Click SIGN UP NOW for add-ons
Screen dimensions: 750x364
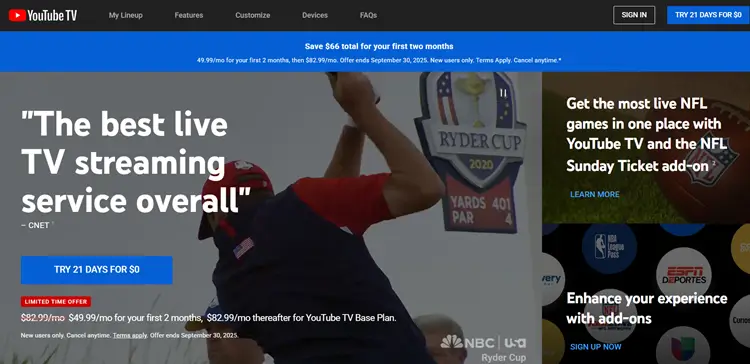pos(596,347)
